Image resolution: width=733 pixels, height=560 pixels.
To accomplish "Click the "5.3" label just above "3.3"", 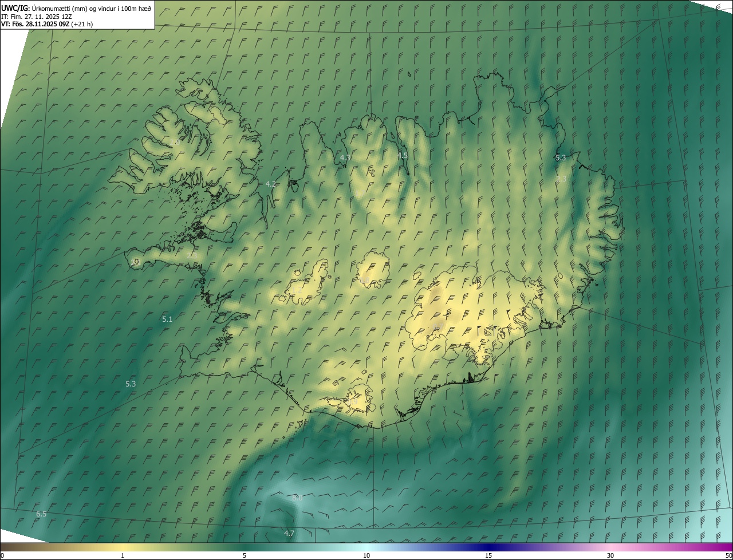I will [561, 157].
